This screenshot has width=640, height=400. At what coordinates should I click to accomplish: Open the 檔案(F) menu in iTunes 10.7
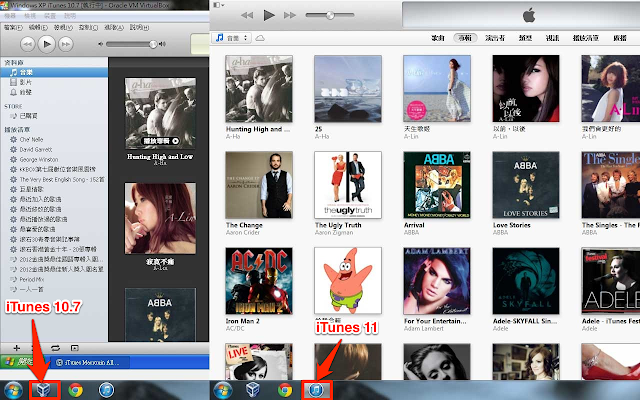[x=13, y=27]
